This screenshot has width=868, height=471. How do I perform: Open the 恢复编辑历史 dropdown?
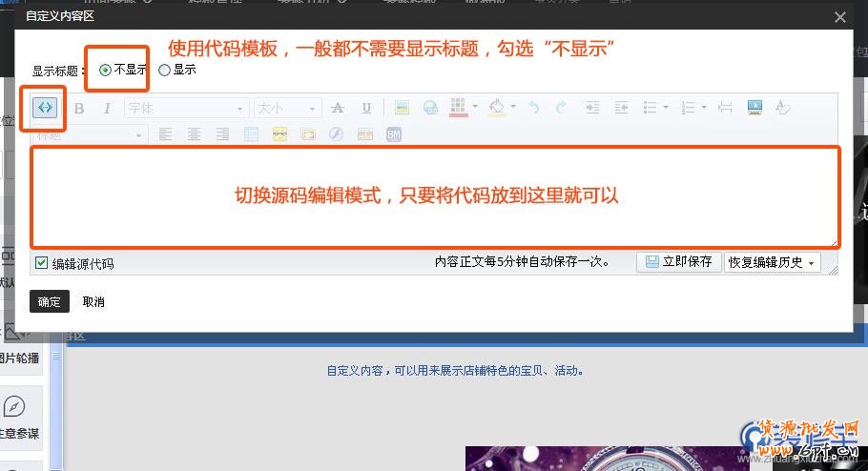pos(773,262)
